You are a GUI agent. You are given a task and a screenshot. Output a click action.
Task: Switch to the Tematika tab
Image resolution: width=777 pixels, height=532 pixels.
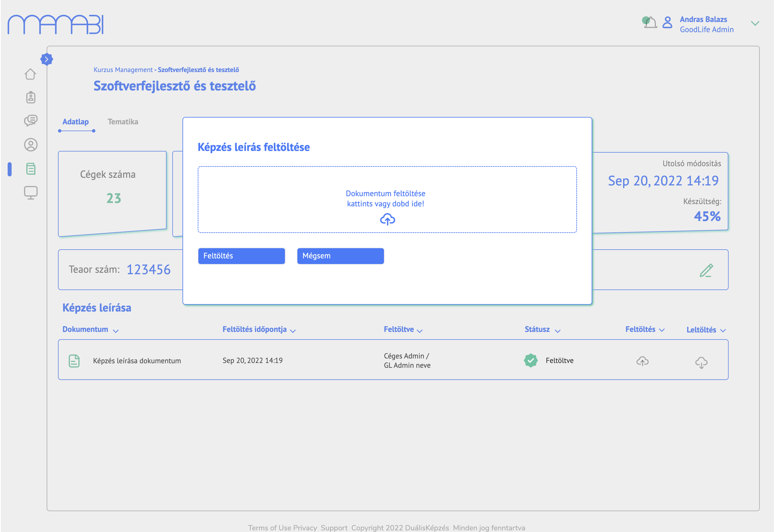[123, 122]
